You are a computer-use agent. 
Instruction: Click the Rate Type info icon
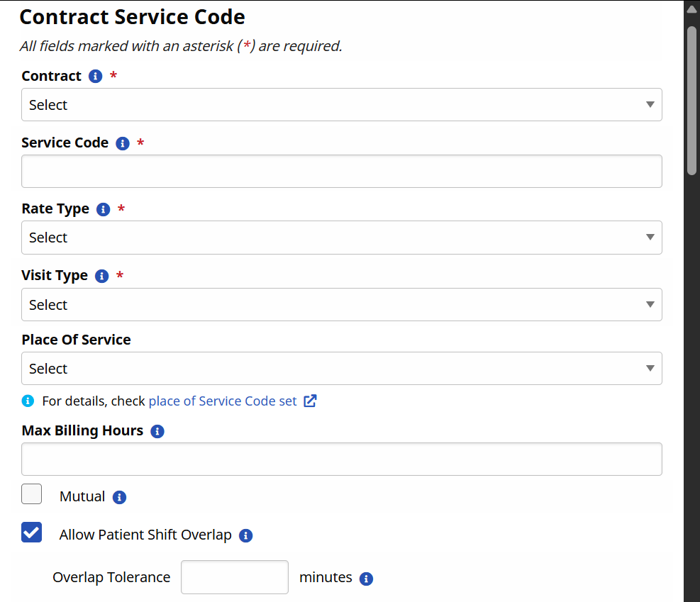104,210
